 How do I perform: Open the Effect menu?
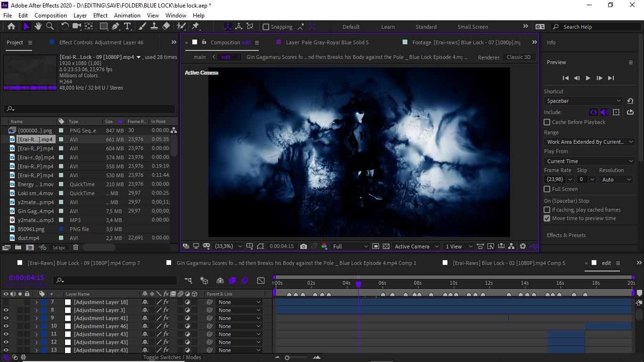[x=100, y=15]
